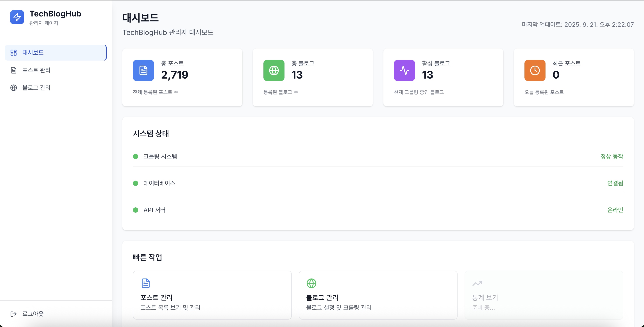Click the dashboard grid icon in sidebar
644x327 pixels.
tap(14, 52)
